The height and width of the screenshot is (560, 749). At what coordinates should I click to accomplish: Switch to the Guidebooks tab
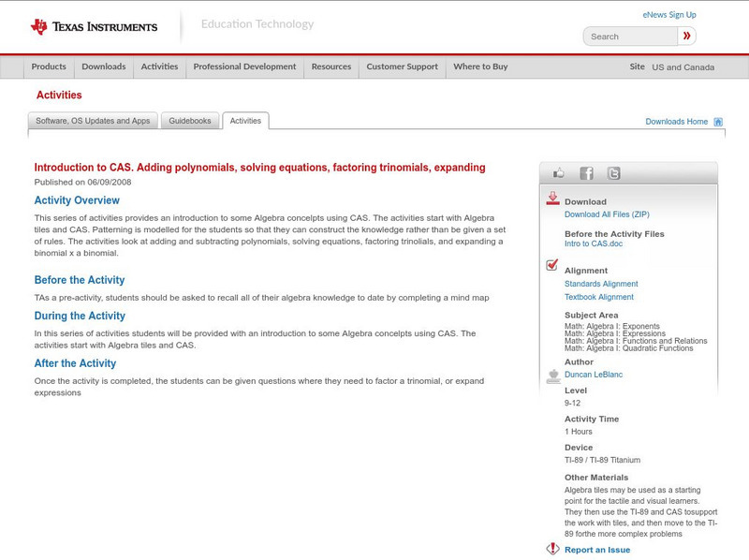(190, 121)
